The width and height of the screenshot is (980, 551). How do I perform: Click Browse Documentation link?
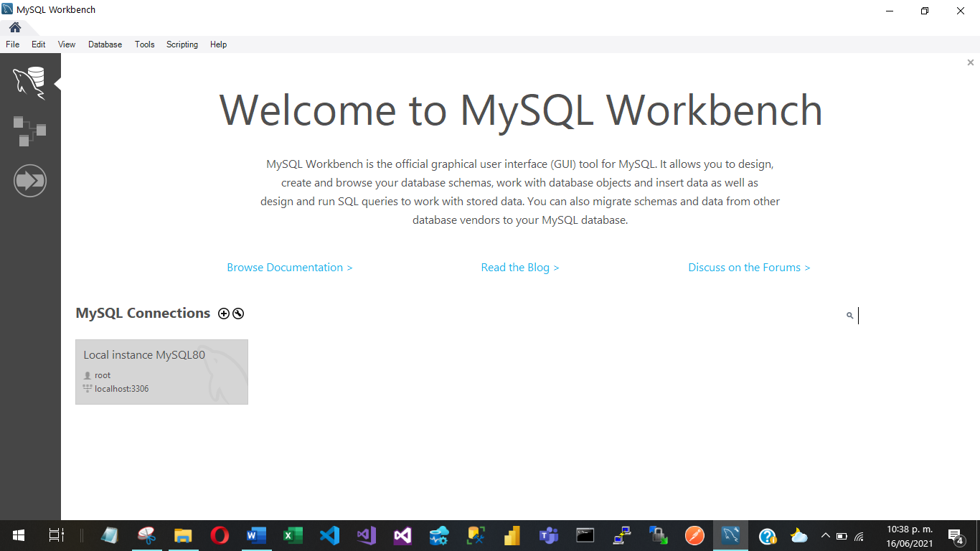click(x=289, y=268)
